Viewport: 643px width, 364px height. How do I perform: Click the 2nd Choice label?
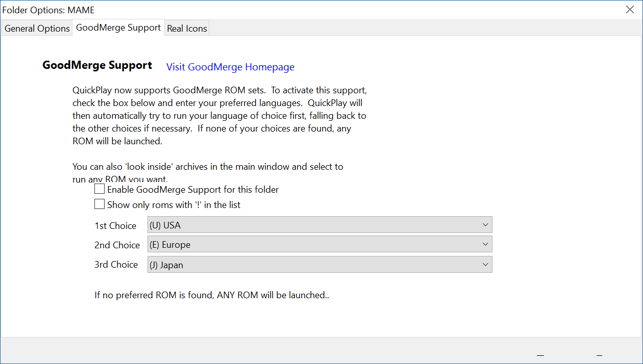click(x=117, y=245)
